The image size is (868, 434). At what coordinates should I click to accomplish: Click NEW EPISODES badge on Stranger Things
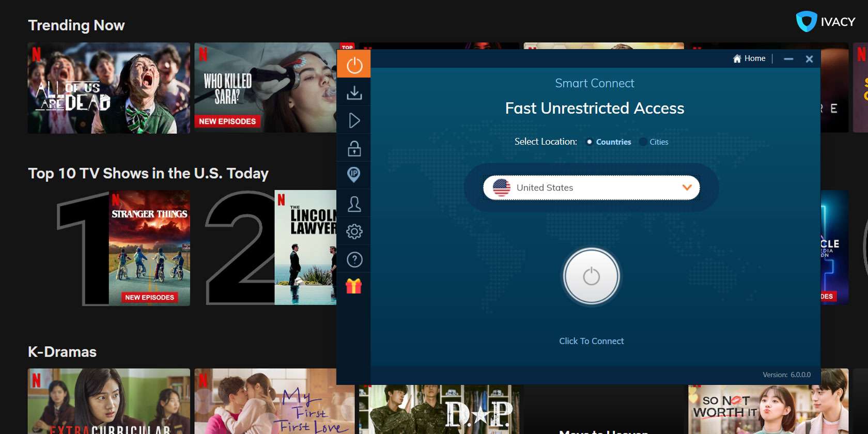(149, 297)
